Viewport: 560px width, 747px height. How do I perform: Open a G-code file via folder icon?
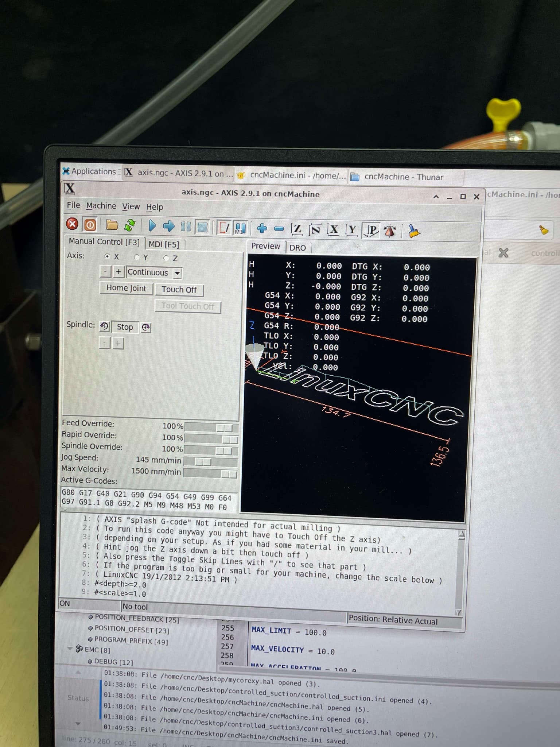[x=112, y=225]
